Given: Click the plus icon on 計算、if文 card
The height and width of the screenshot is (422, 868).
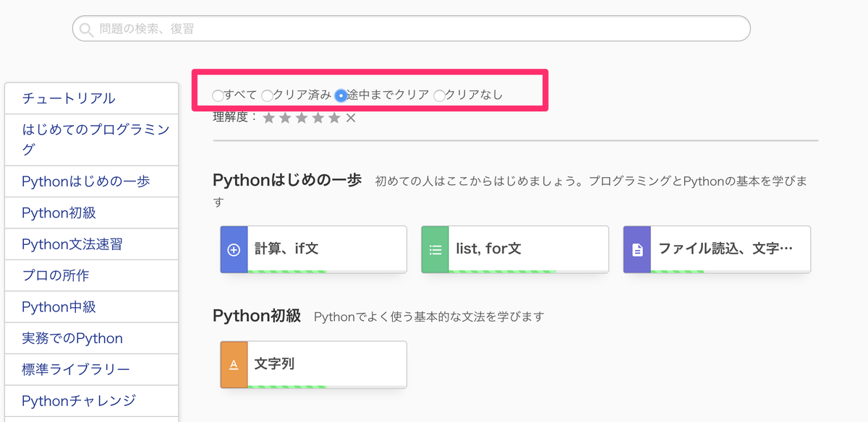Looking at the screenshot, I should click(234, 249).
